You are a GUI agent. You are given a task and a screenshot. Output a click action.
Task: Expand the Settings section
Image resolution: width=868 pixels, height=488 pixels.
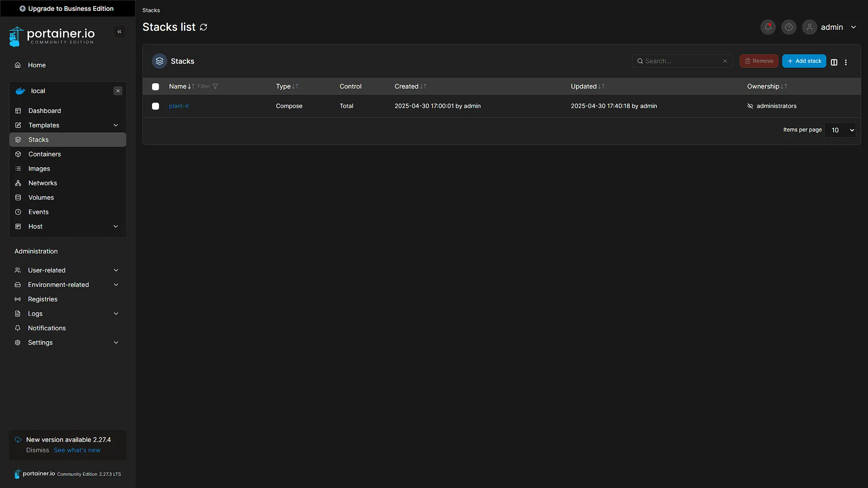click(x=67, y=343)
